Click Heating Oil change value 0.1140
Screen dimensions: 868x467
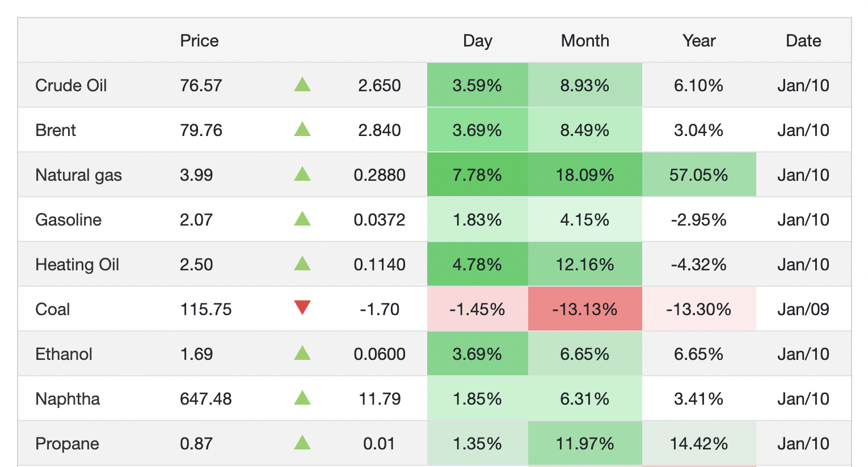coord(380,265)
